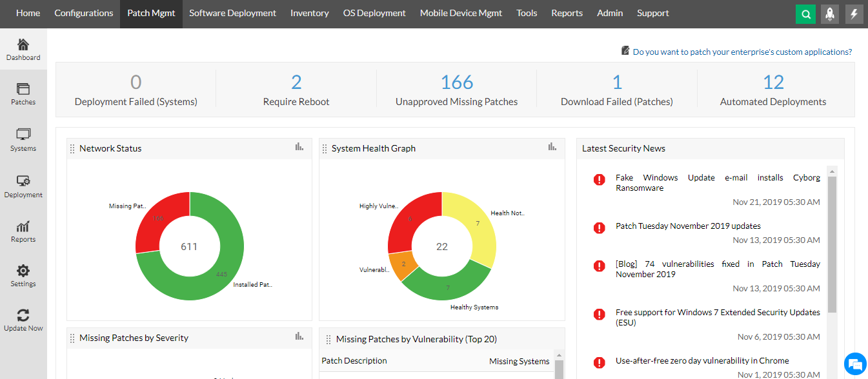
Task: Click the chart icon on Network Status widget
Action: click(x=299, y=146)
